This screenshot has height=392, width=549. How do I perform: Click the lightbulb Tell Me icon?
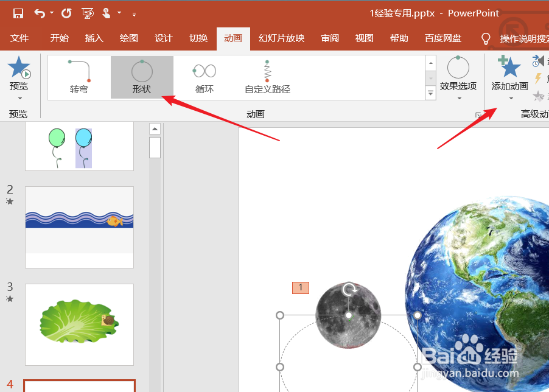coord(486,38)
